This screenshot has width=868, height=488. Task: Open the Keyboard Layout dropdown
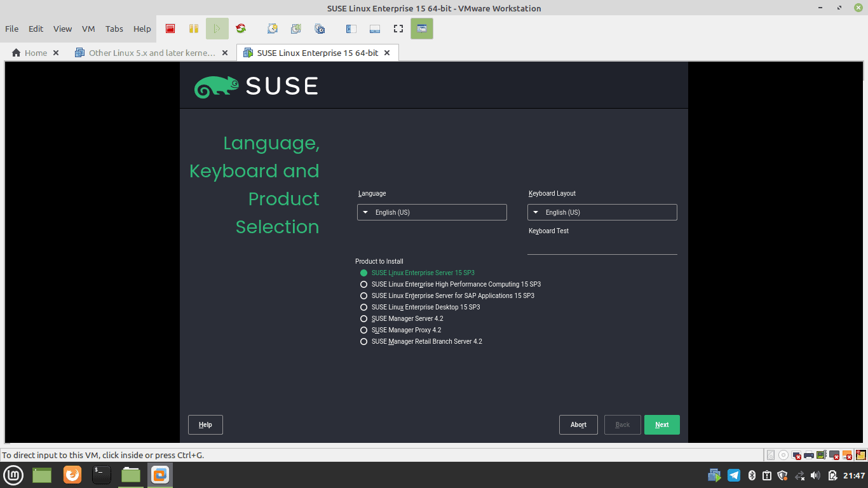602,212
